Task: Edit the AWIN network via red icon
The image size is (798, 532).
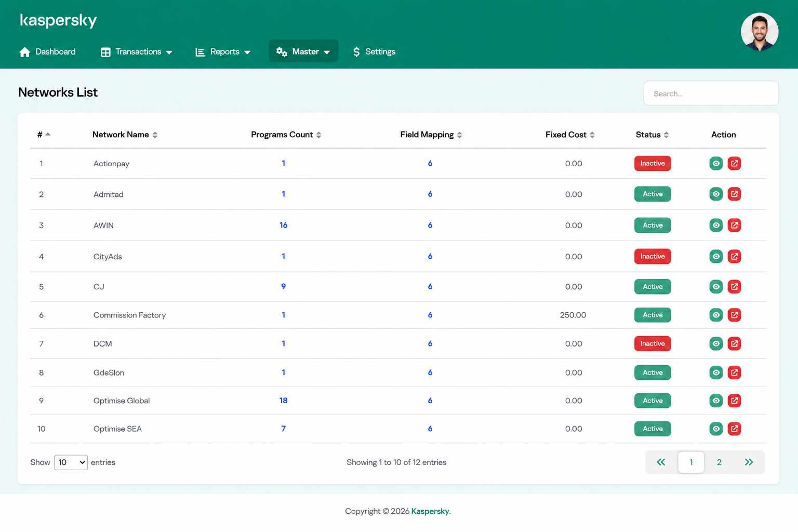Action: [734, 225]
